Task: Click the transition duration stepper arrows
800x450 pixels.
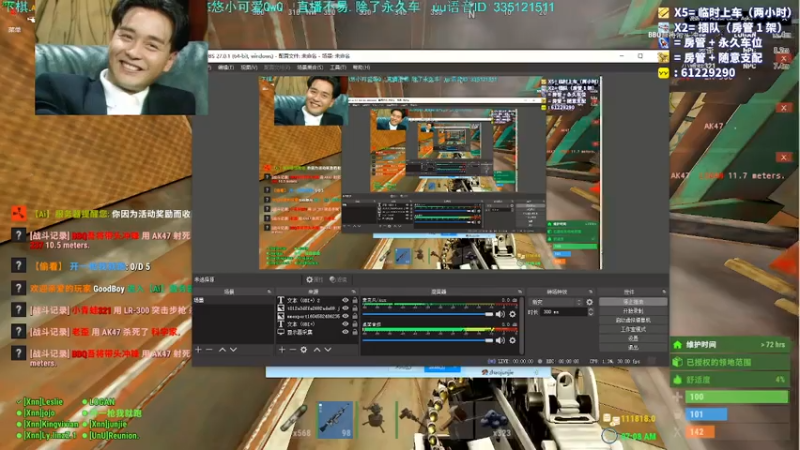Action: [x=590, y=312]
